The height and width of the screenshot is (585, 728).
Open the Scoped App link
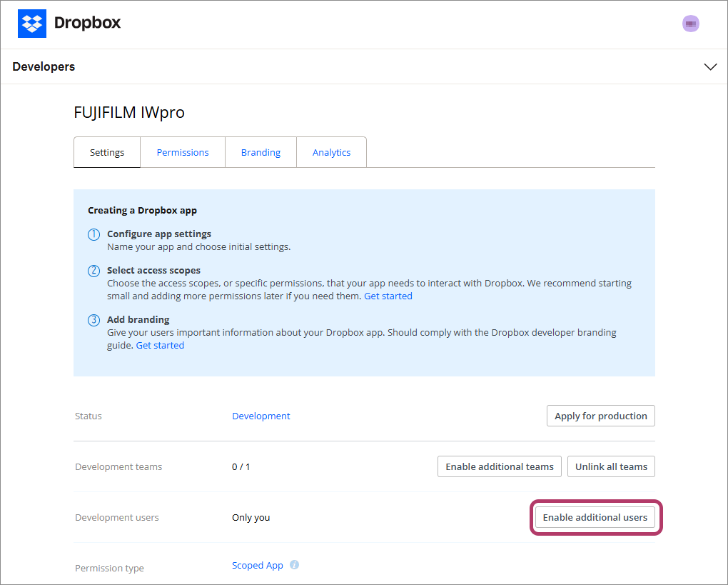[258, 565]
